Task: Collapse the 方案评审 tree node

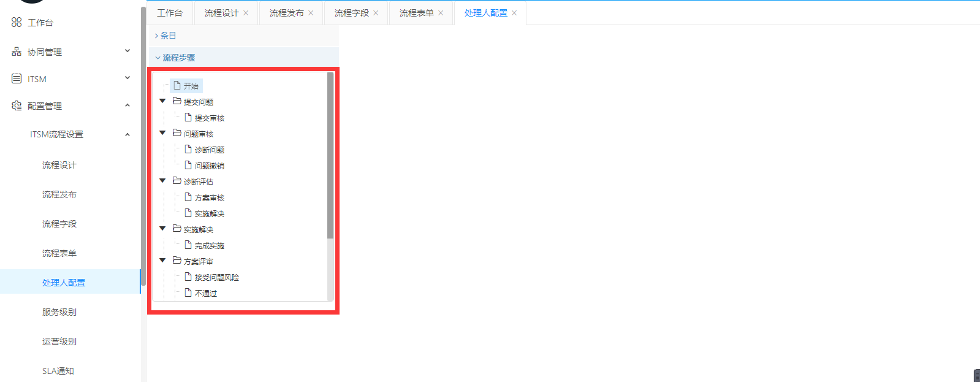Action: pos(162,261)
